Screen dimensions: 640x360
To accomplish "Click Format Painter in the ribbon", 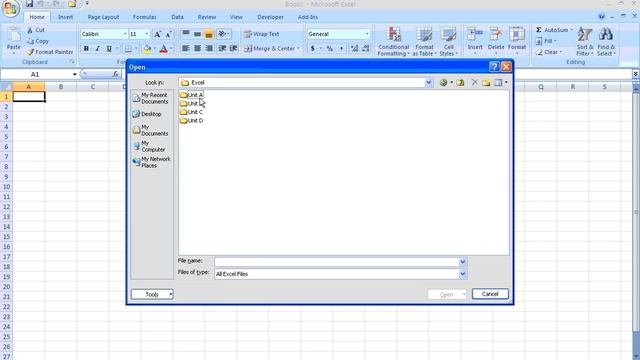I will [x=50, y=52].
